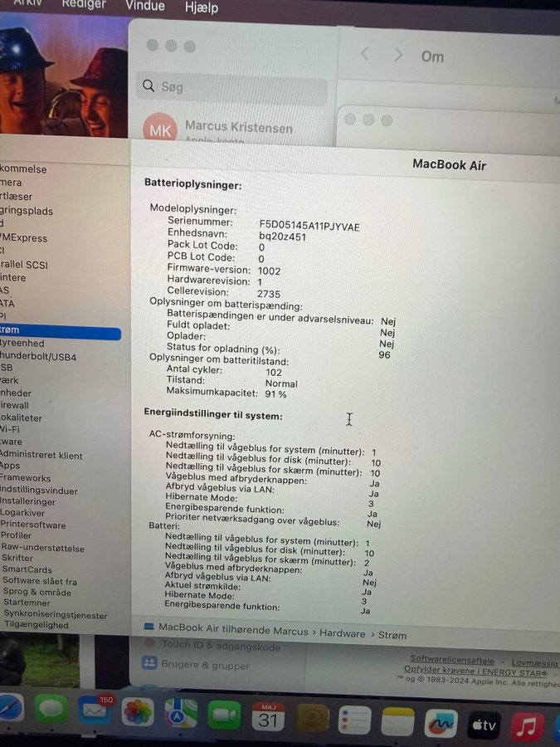Viewport: 560px width, 747px height.
Task: Click the Tilstand value Normal
Action: 281,383
